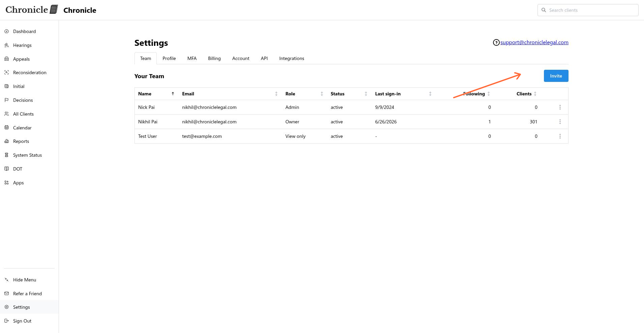This screenshot has height=333, width=644.
Task: Click the 301 clients value
Action: [x=533, y=122]
